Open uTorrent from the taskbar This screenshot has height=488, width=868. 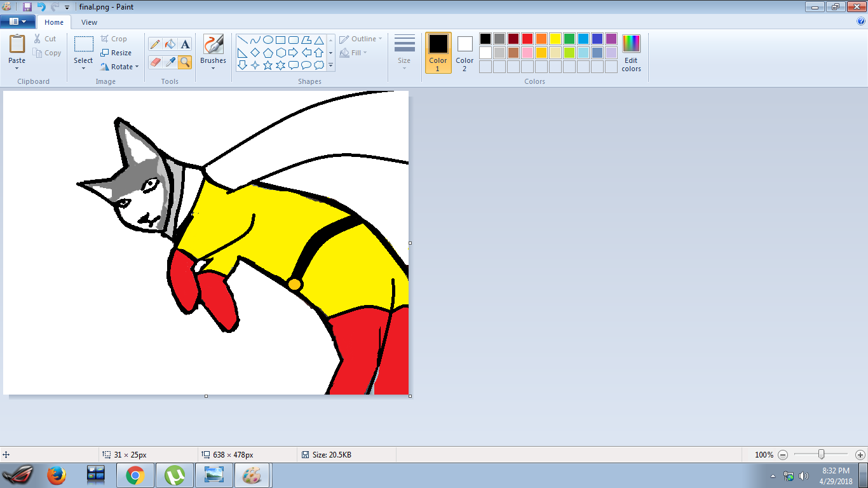[174, 475]
